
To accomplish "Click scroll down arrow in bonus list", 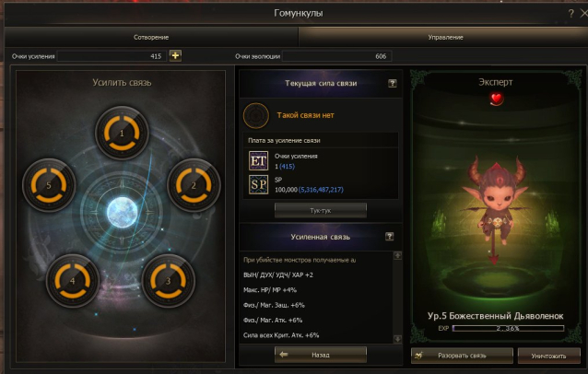I will tap(397, 339).
